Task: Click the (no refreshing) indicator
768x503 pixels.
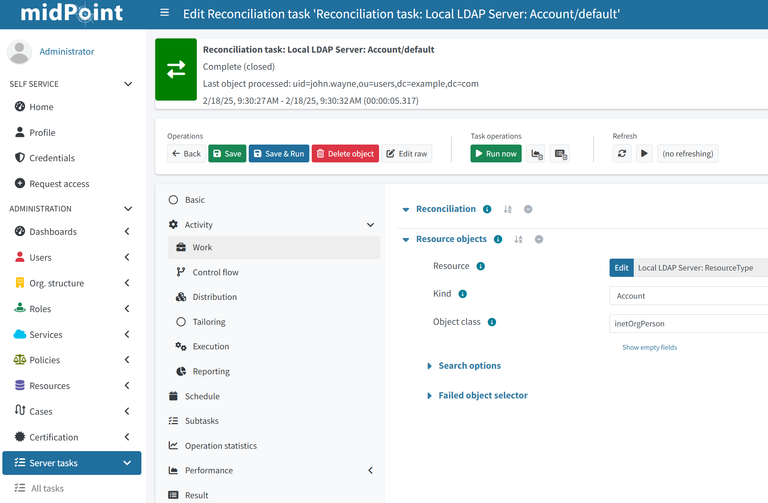Action: (688, 153)
